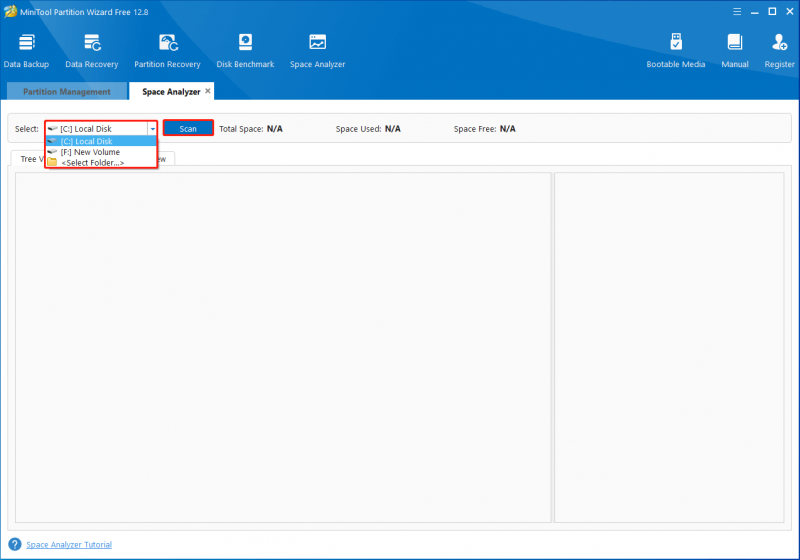Image resolution: width=800 pixels, height=560 pixels.
Task: Start the Scan
Action: pyautogui.click(x=188, y=129)
